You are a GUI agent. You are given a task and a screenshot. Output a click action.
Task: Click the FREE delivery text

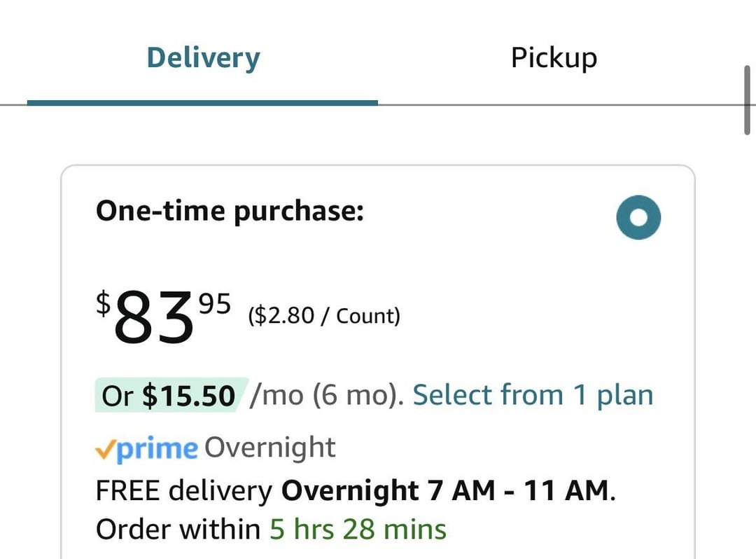click(184, 491)
